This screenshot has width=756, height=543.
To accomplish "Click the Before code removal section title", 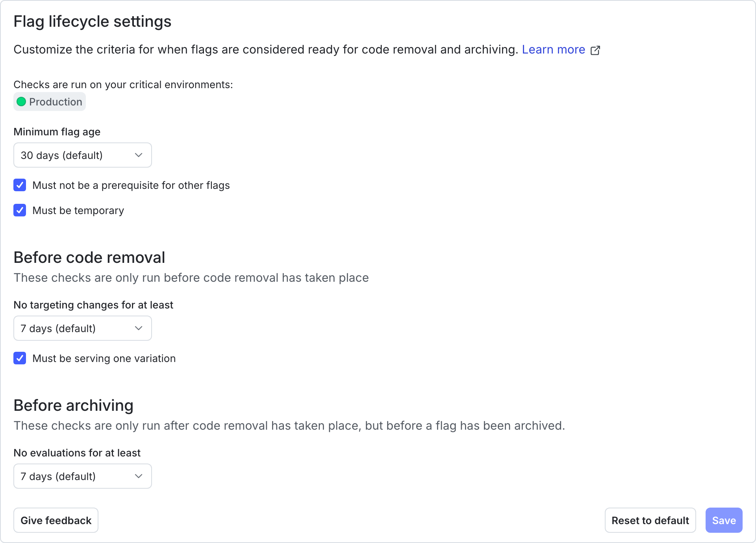I will point(89,257).
